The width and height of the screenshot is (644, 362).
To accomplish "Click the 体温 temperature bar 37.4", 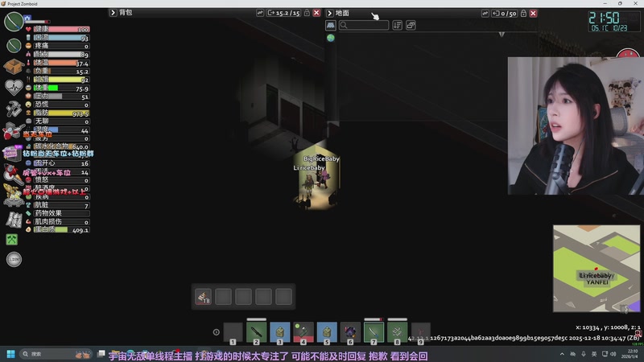I will click(61, 64).
